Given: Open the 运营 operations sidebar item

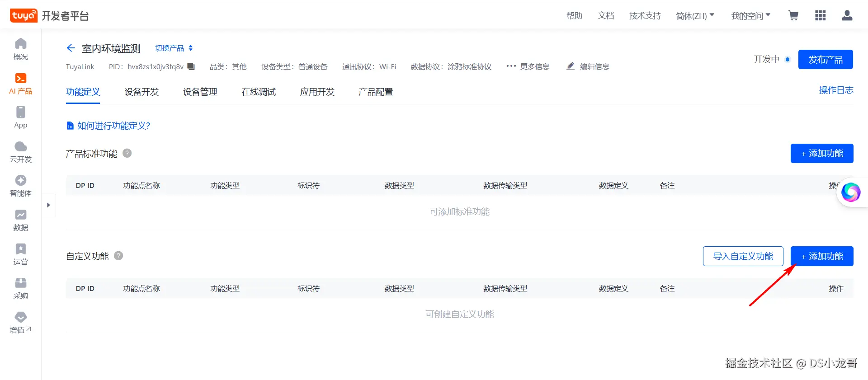Looking at the screenshot, I should pos(21,254).
